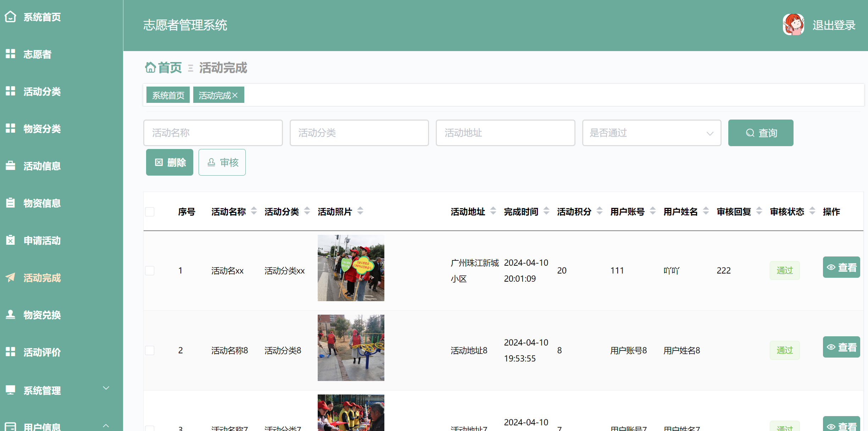
Task: Click the 活动评价 grid icon
Action: point(11,352)
